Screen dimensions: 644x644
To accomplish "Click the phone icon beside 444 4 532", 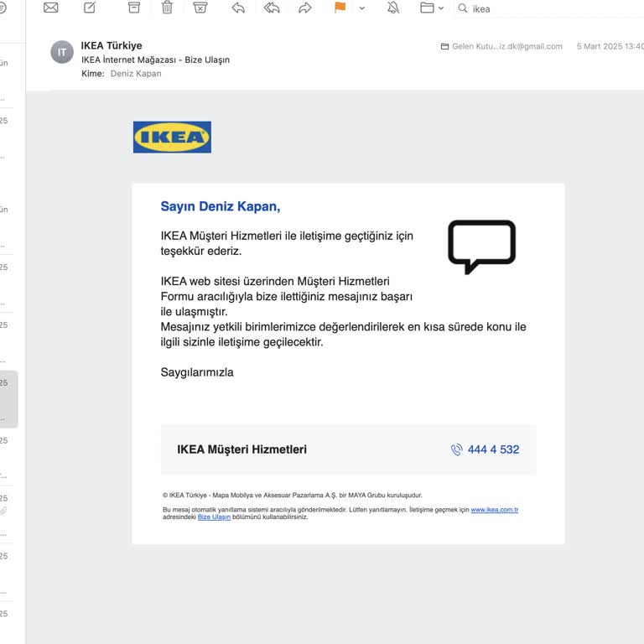I will point(457,449).
